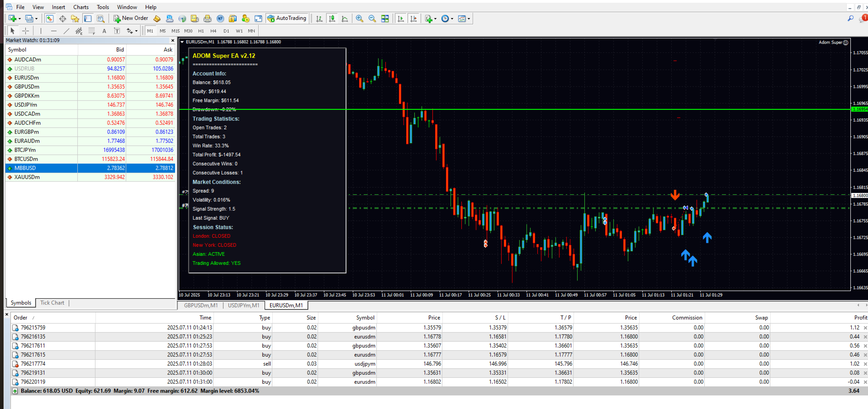868x409 pixels.
Task: Select the MBBUSD row in Market Watch
Action: (90, 168)
